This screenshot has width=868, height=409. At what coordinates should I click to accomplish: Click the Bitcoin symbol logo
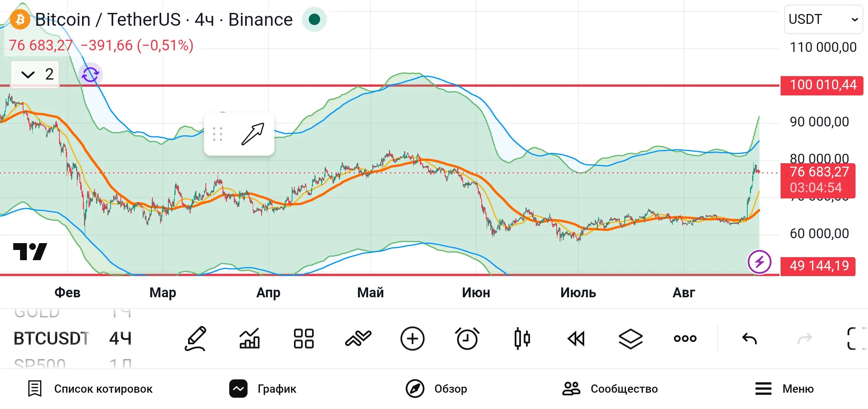tap(20, 19)
